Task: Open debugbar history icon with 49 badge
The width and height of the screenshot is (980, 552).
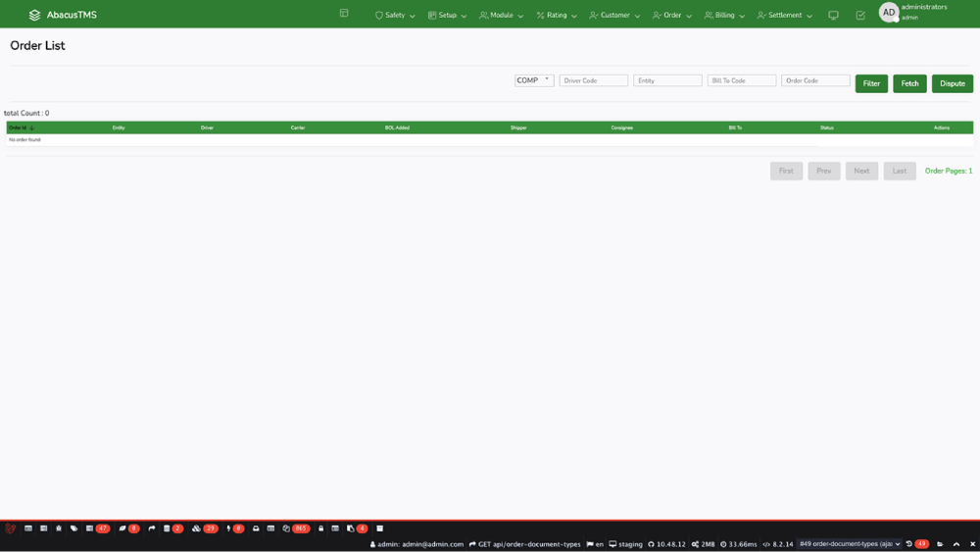Action: click(x=916, y=544)
